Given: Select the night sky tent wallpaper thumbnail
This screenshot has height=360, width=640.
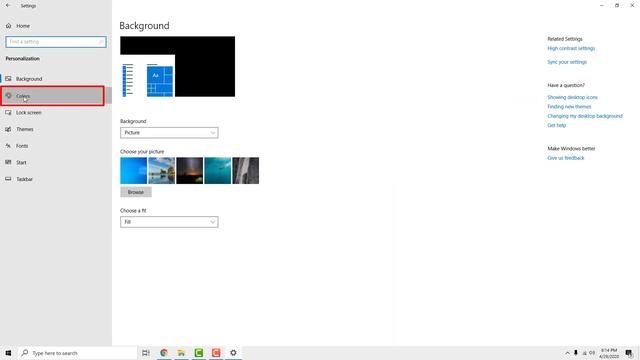Looking at the screenshot, I should (x=189, y=171).
